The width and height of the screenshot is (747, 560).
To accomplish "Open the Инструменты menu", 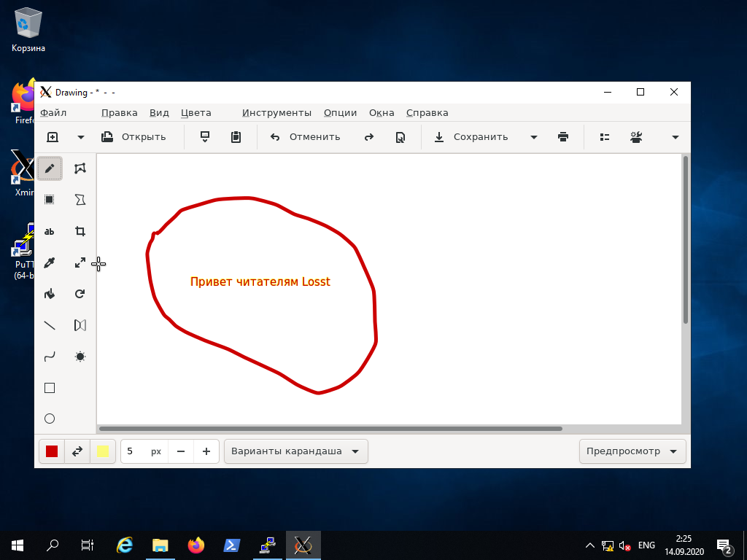I will (x=276, y=113).
